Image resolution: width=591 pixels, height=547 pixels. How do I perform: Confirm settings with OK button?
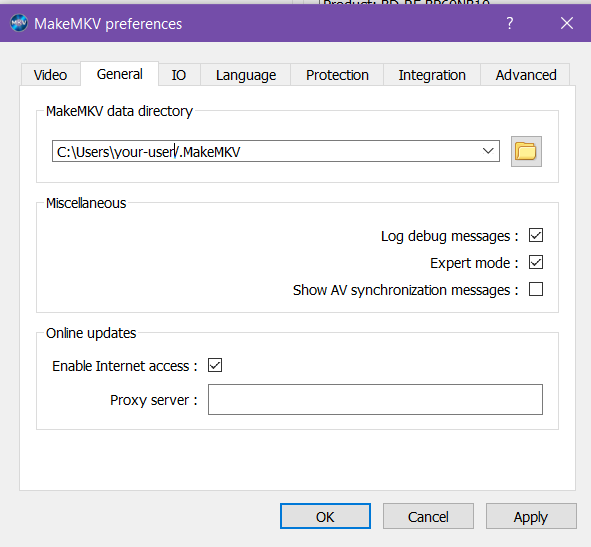pyautogui.click(x=325, y=516)
